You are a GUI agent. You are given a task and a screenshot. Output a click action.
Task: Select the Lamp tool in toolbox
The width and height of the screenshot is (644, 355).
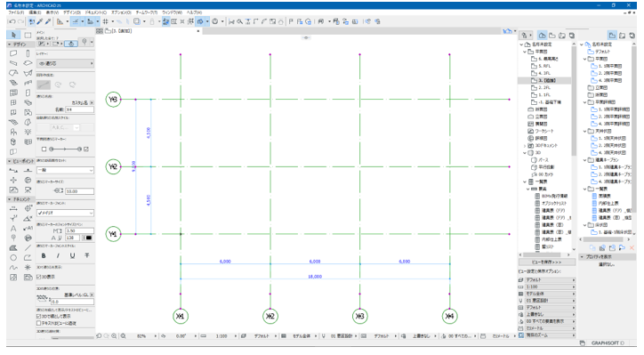coord(28,133)
